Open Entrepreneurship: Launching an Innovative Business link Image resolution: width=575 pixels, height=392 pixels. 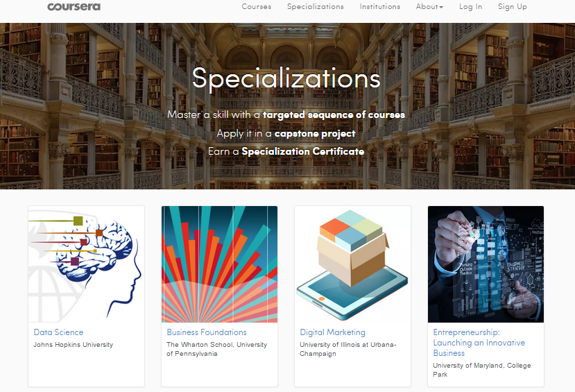(x=479, y=343)
